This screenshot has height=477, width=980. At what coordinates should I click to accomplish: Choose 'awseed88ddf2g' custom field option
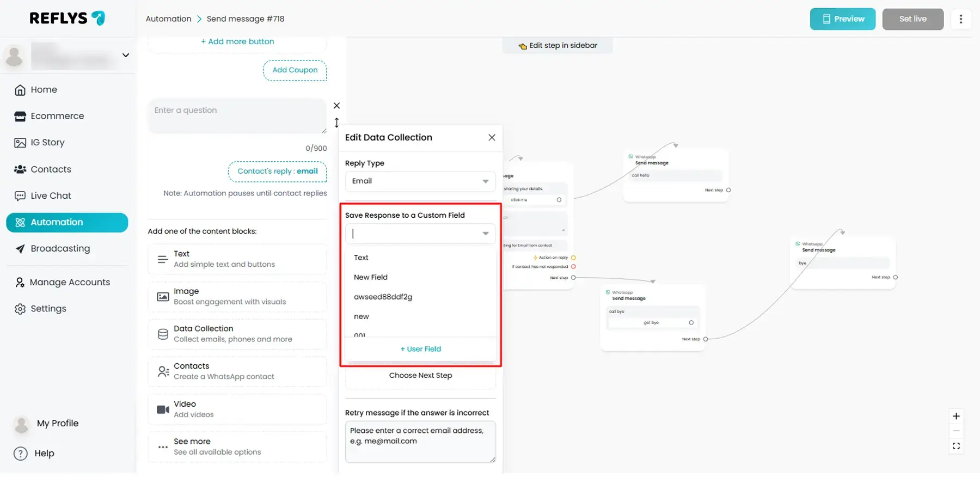383,297
